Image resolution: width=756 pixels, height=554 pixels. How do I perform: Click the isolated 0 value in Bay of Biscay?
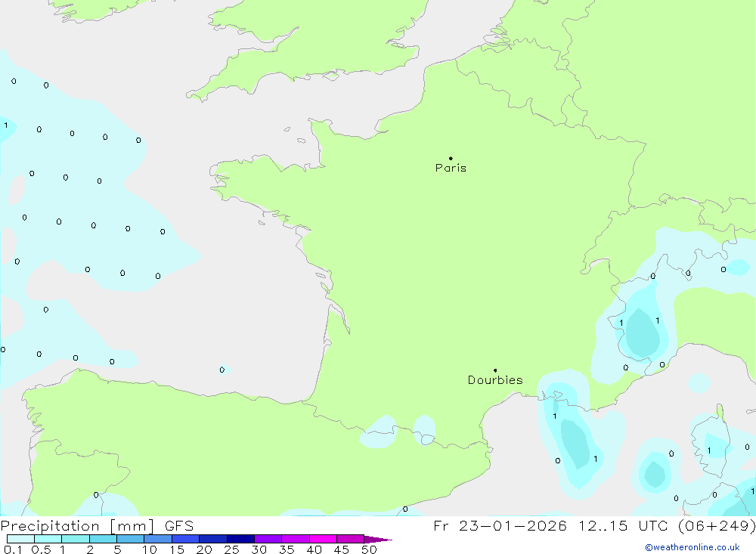point(222,370)
